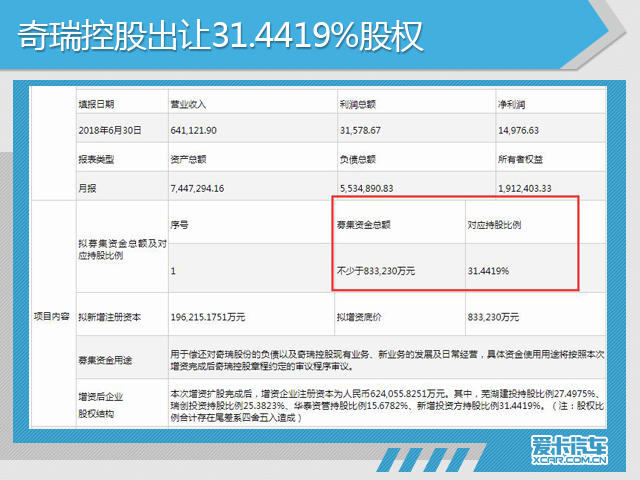This screenshot has width=640, height=480.
Task: Click the value 31,578.67
Action: click(360, 131)
